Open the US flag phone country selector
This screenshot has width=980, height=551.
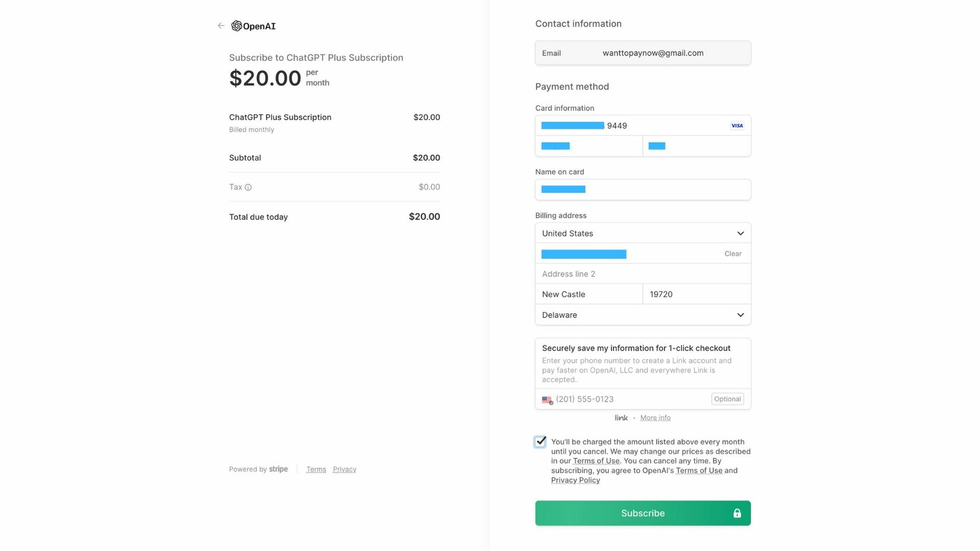pyautogui.click(x=547, y=400)
